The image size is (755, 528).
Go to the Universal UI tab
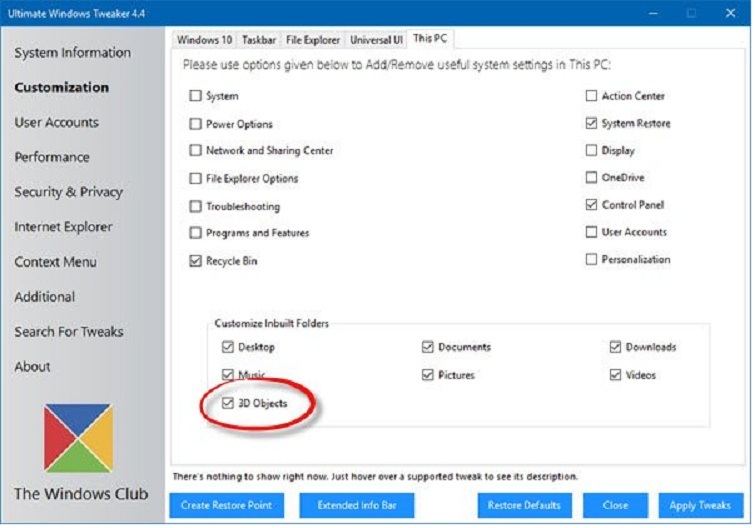coord(377,40)
